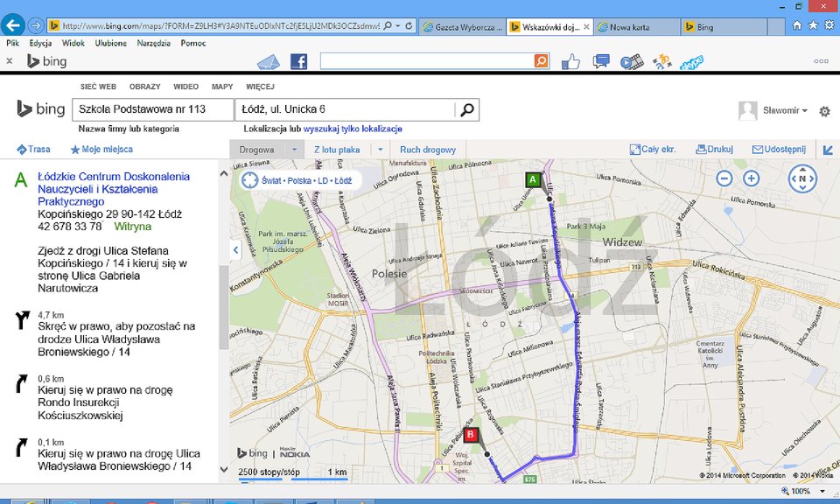Close the Wskazówki doj... tab
840x504 pixels.
coord(586,27)
